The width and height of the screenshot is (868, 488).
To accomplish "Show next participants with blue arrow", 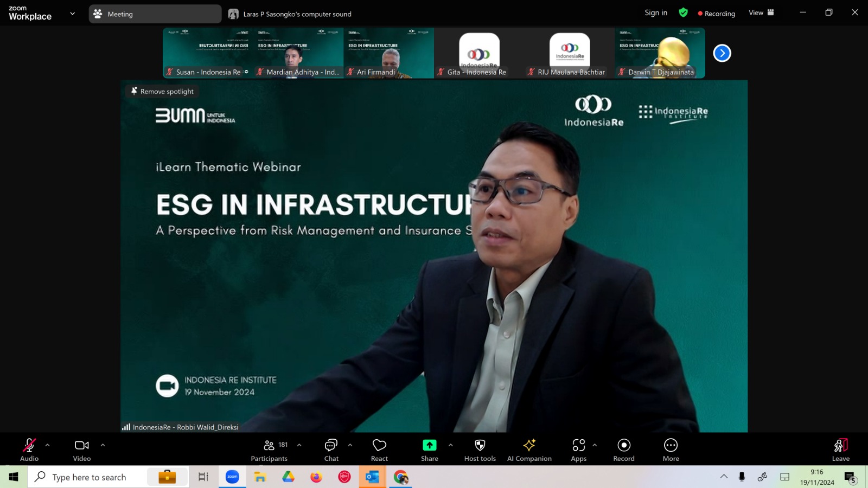I will (x=722, y=53).
